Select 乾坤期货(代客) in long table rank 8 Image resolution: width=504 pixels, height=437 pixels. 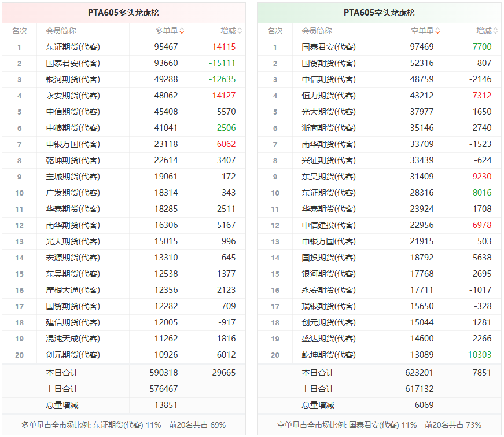coord(73,160)
